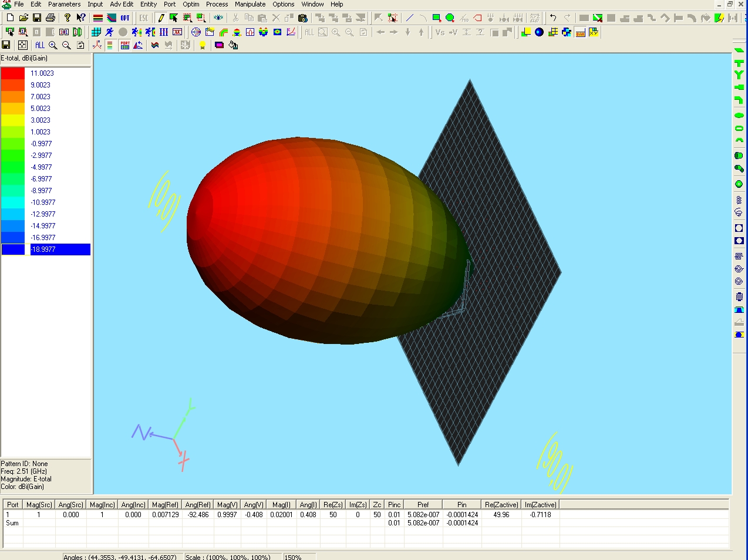Open a file with the folder icon

click(x=23, y=18)
